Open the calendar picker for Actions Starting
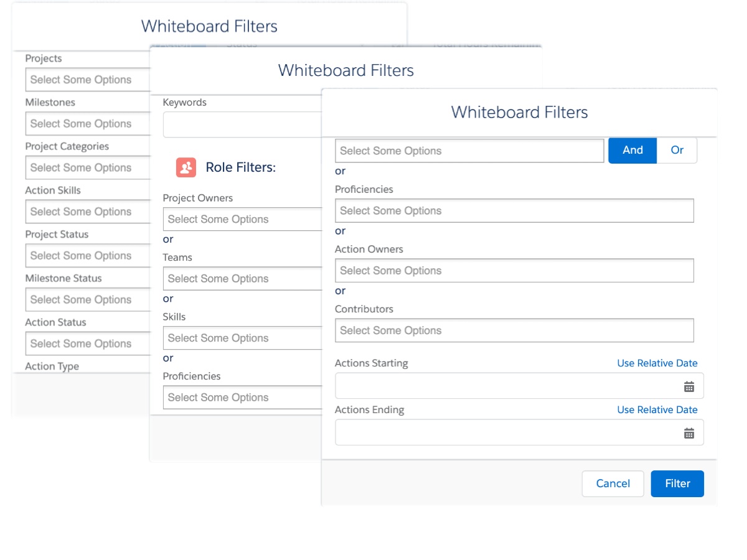 687,385
